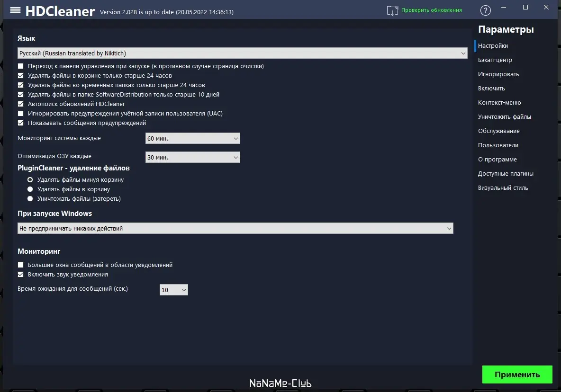Enable Игнорировать предупреждения UAC checkbox
Image resolution: width=561 pixels, height=392 pixels.
click(x=21, y=113)
